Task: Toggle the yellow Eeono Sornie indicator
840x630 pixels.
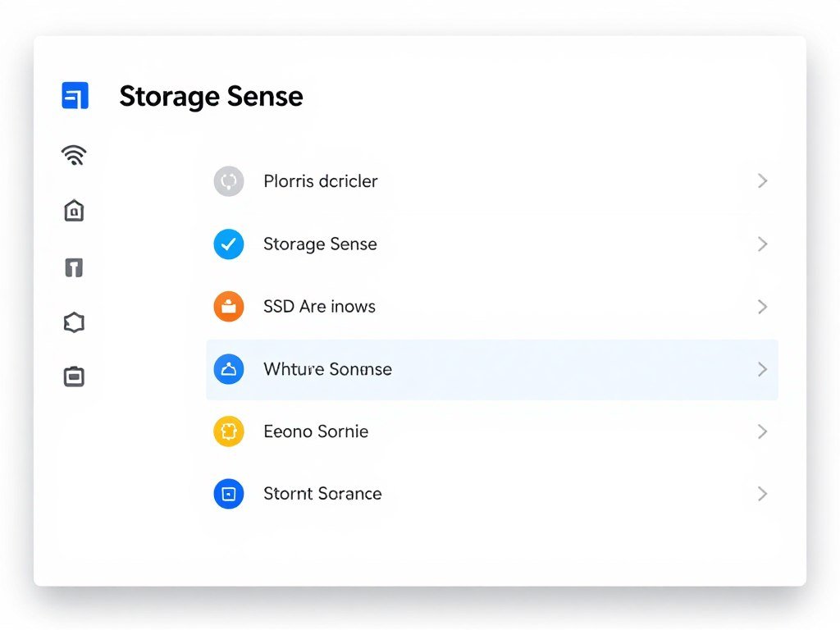Action: coord(228,431)
